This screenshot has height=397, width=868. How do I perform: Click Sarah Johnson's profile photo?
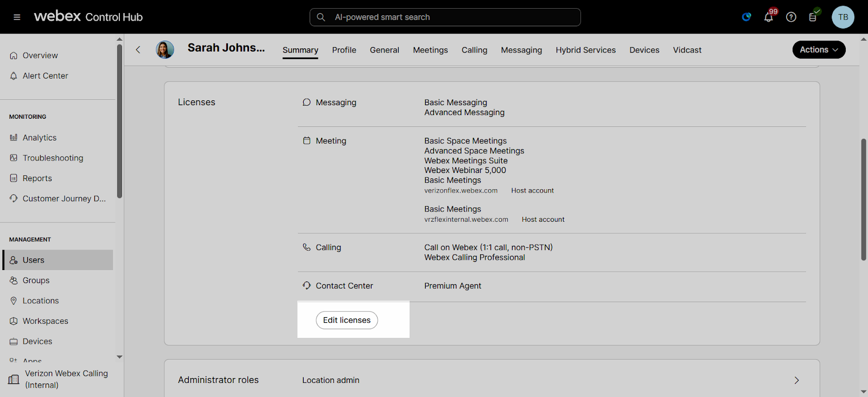[x=165, y=50]
